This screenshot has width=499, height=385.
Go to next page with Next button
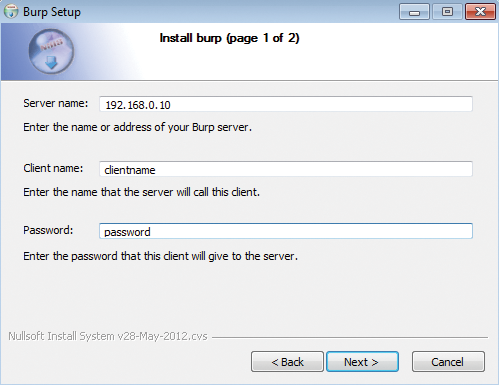click(362, 361)
